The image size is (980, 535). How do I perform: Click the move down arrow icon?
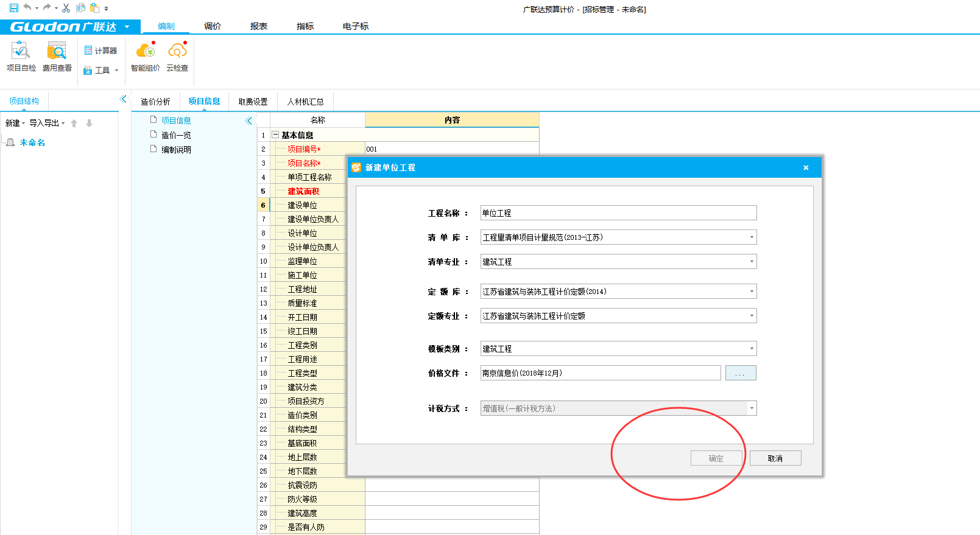pos(89,123)
